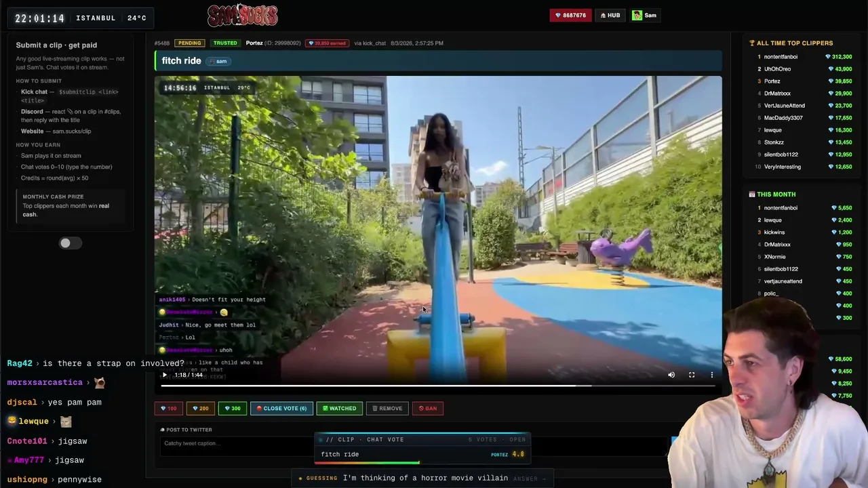The width and height of the screenshot is (868, 488).
Task: Click the CLOSE VOTE (6) button
Action: [x=281, y=408]
